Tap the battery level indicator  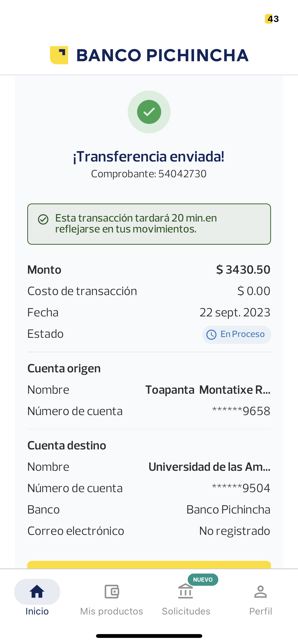click(272, 19)
